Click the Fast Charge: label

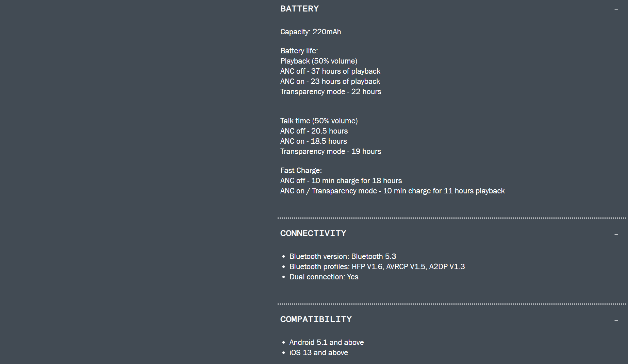pyautogui.click(x=301, y=171)
